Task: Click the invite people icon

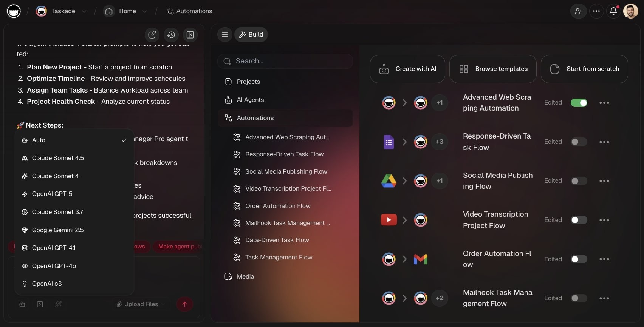Action: coord(578,11)
